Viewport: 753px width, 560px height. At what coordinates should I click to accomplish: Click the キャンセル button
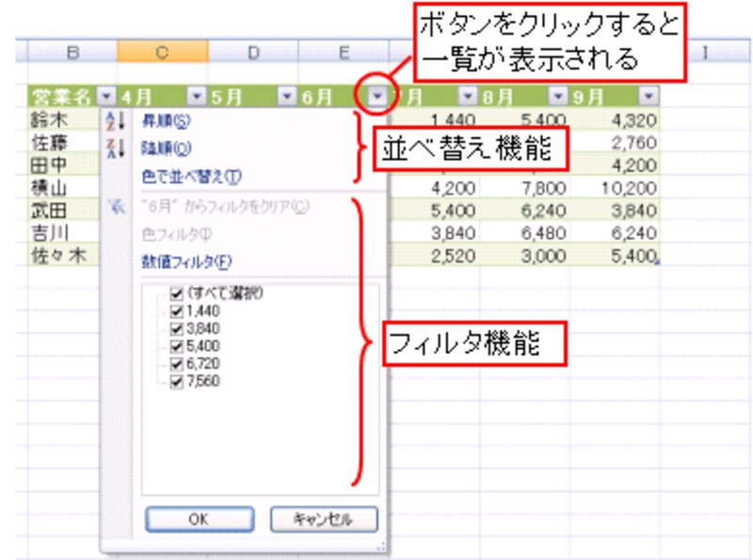point(324,520)
